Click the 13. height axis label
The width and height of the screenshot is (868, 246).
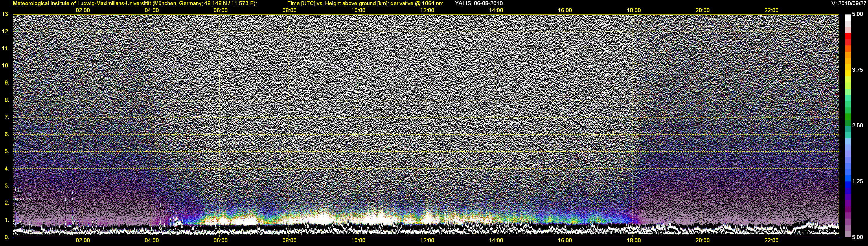[x=6, y=14]
